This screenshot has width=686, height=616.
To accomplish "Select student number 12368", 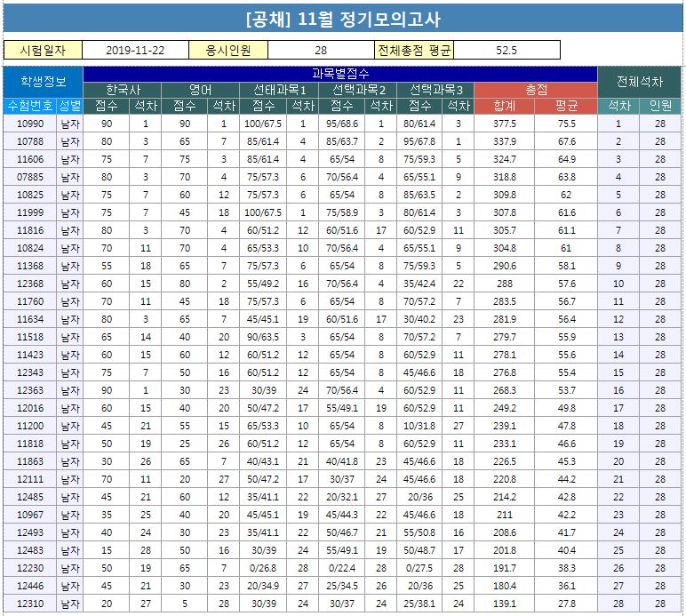I will click(29, 284).
